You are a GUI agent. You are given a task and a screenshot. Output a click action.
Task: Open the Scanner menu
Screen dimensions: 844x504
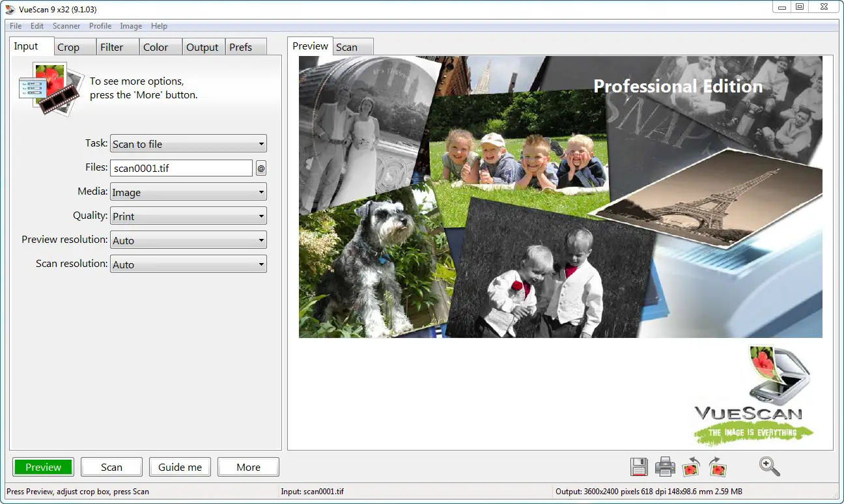[66, 26]
